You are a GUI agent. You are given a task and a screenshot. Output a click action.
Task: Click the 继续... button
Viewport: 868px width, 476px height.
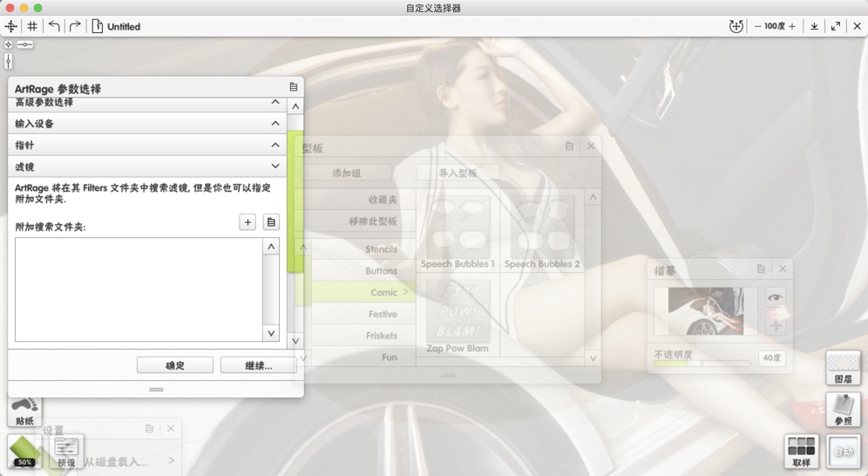[x=259, y=365]
